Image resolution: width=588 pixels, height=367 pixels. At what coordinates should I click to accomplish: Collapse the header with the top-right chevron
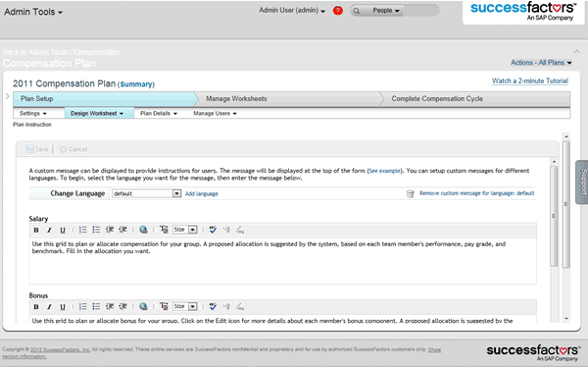pyautogui.click(x=577, y=51)
